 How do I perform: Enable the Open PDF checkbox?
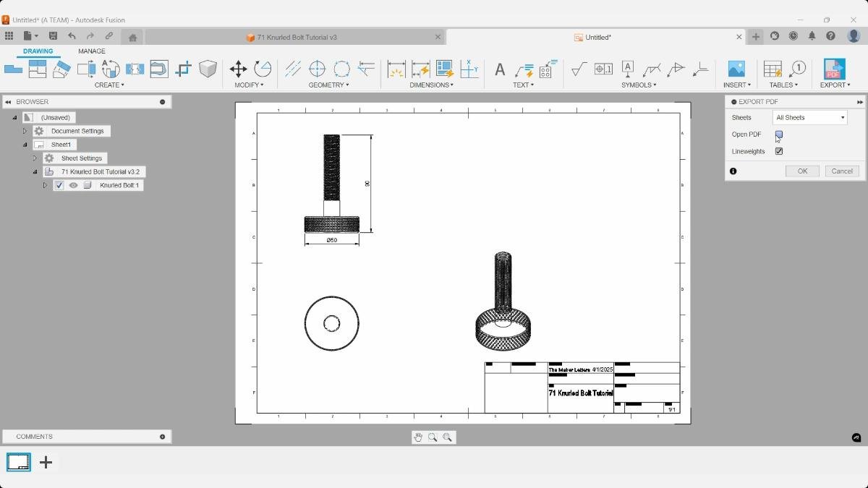[x=779, y=134]
